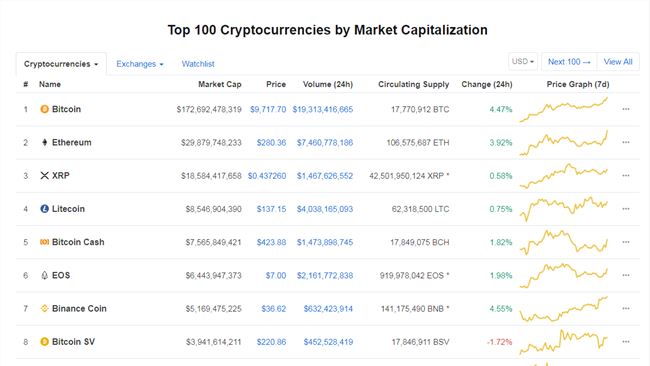Open Litecoin's 7-day price graph
The image size is (650, 366).
pyautogui.click(x=564, y=208)
